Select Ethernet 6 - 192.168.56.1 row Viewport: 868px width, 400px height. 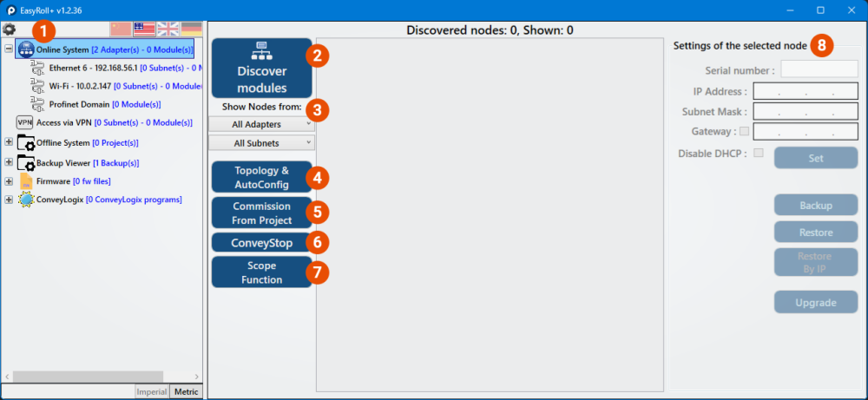click(x=126, y=69)
